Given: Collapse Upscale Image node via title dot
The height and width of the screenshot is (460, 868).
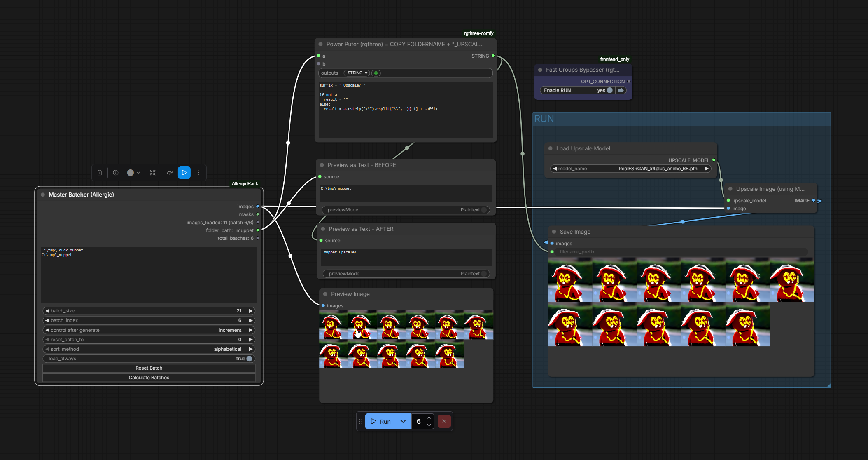Looking at the screenshot, I should click(x=730, y=189).
